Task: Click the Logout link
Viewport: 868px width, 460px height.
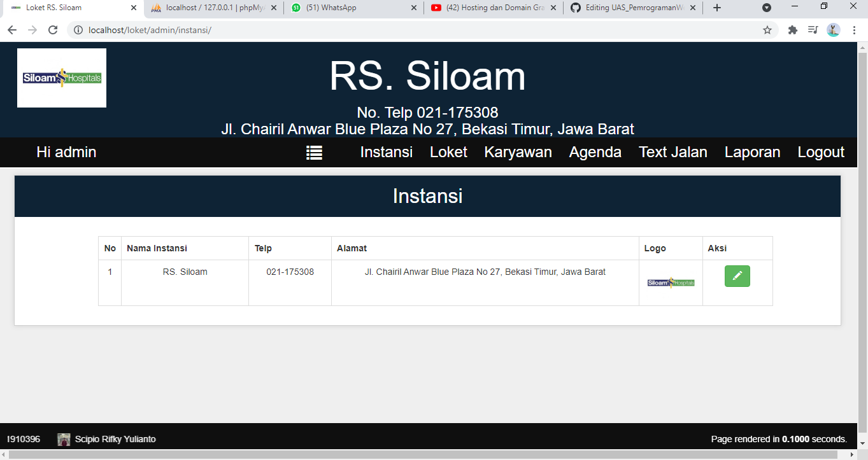Action: [821, 152]
